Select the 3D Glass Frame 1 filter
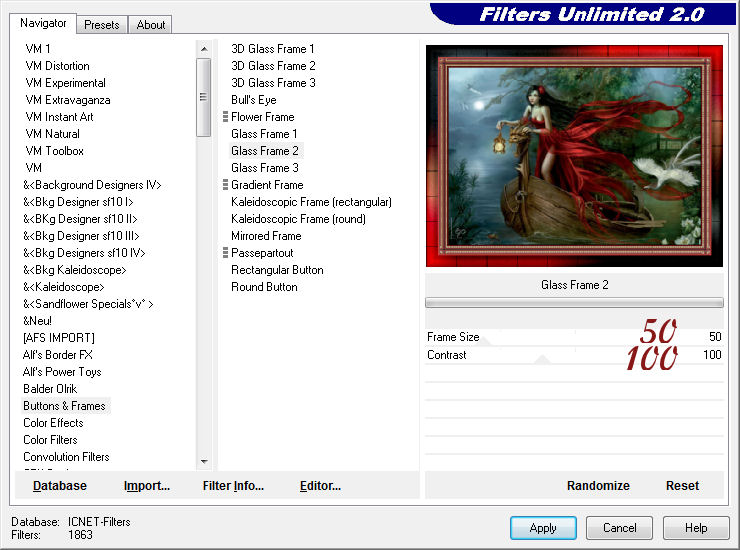This screenshot has width=740, height=550. point(272,49)
